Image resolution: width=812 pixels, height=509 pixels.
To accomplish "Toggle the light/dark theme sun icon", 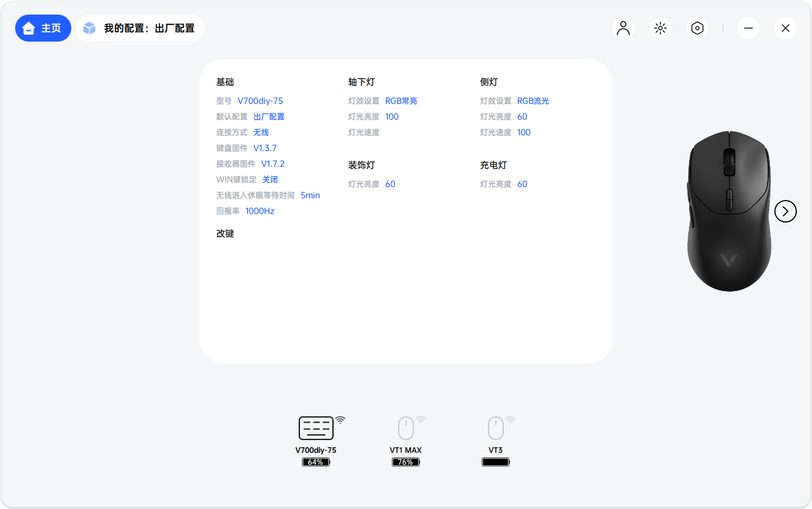I will 660,28.
